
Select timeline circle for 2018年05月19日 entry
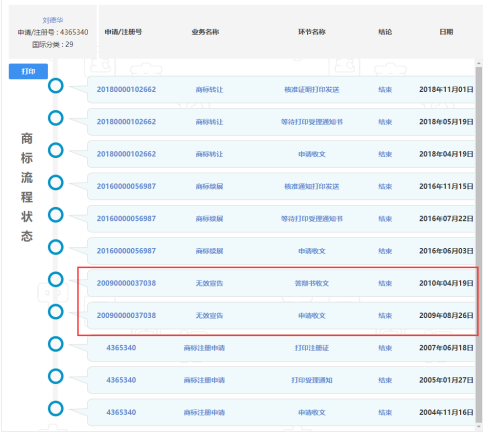point(56,118)
